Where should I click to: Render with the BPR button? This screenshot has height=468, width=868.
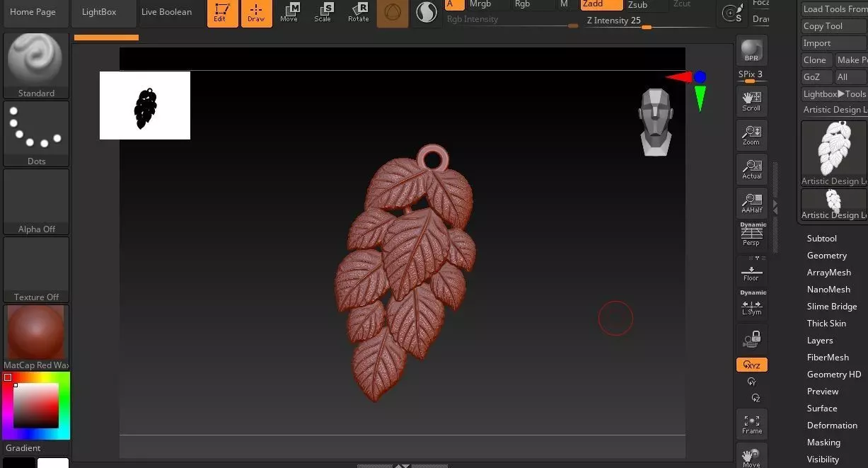tap(751, 50)
